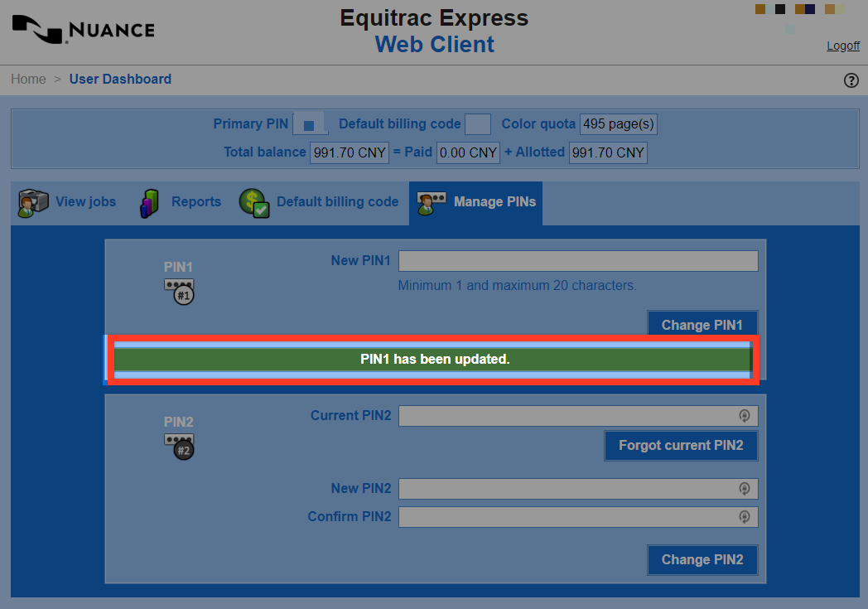Select the Default billing code tab
Image resolution: width=868 pixels, height=609 pixels.
(x=319, y=203)
